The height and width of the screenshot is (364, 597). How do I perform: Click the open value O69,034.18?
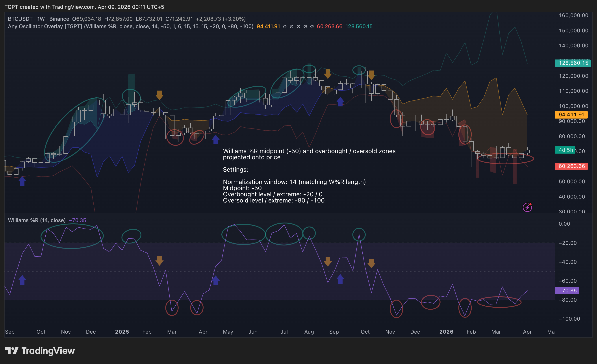click(87, 19)
